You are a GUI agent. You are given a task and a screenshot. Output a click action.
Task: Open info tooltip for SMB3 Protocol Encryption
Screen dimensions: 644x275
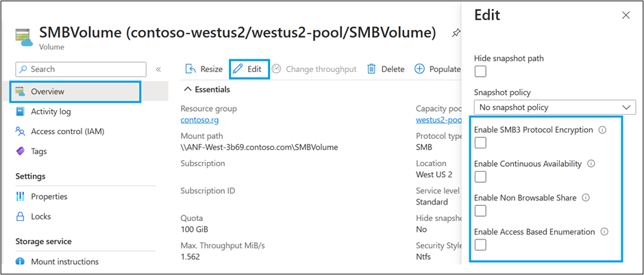(x=602, y=130)
